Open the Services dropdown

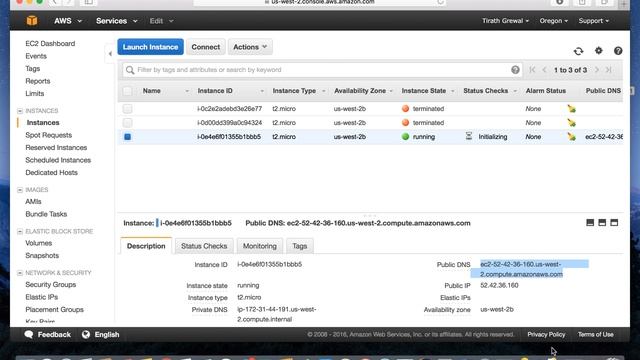pyautogui.click(x=117, y=21)
